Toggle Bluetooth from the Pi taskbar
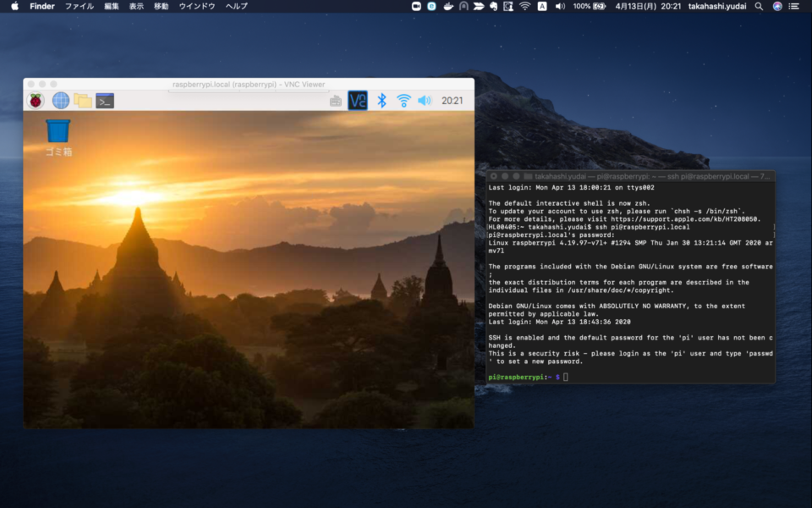The image size is (812, 508). tap(382, 99)
